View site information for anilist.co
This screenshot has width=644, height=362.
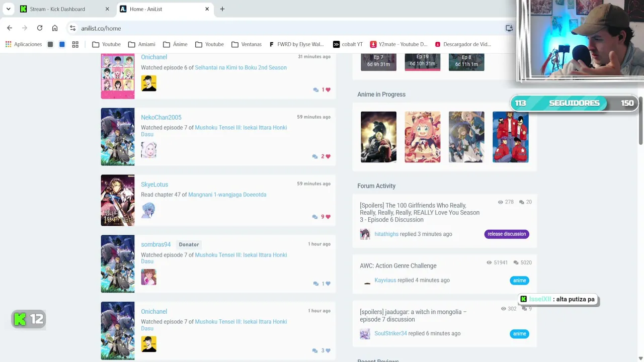[73, 28]
